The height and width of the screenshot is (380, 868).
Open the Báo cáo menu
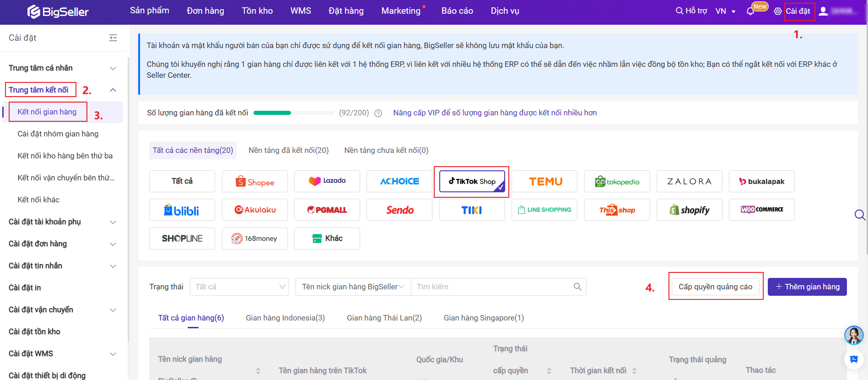pos(457,11)
